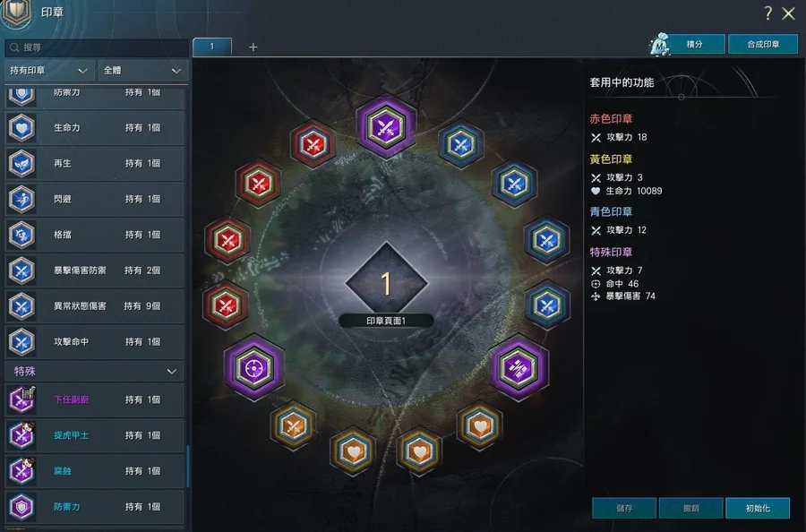Click the 合成印章 button
The image size is (806, 532).
(x=763, y=44)
